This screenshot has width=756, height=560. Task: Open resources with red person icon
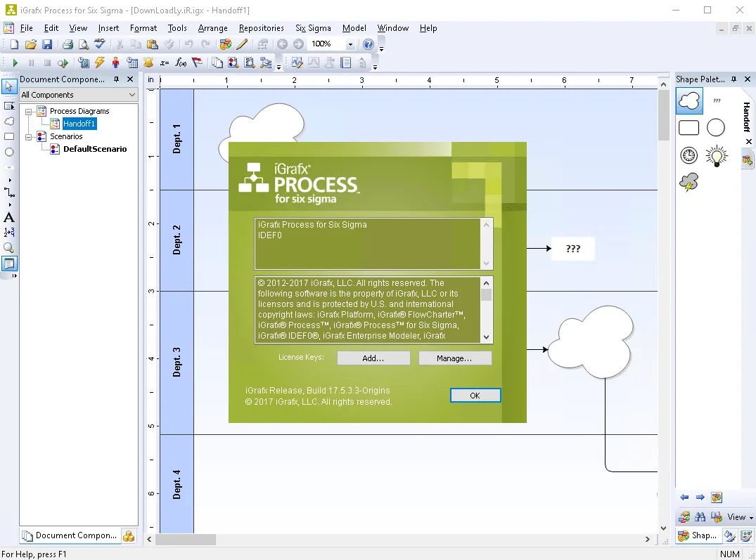pyautogui.click(x=116, y=62)
